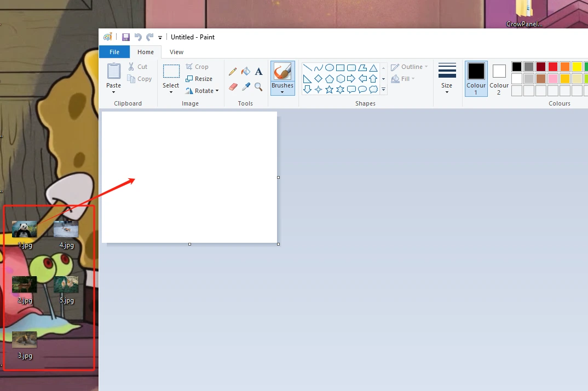
Task: Click the Resize button
Action: pyautogui.click(x=199, y=79)
